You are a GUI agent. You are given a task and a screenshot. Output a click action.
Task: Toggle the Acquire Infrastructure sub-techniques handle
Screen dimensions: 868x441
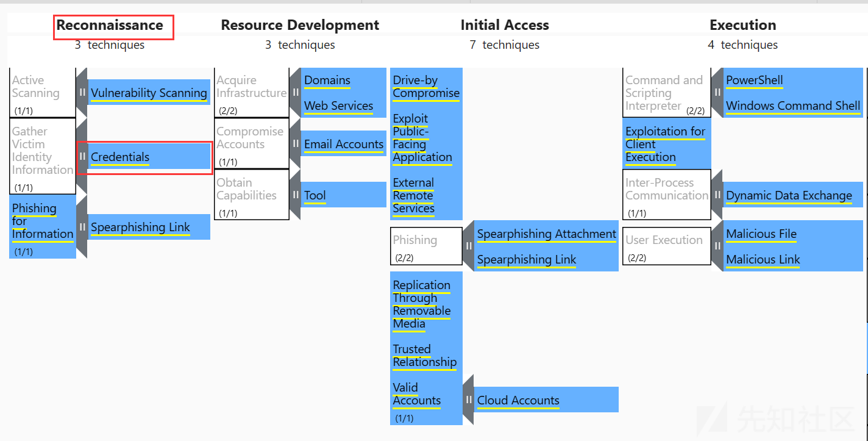tap(295, 93)
